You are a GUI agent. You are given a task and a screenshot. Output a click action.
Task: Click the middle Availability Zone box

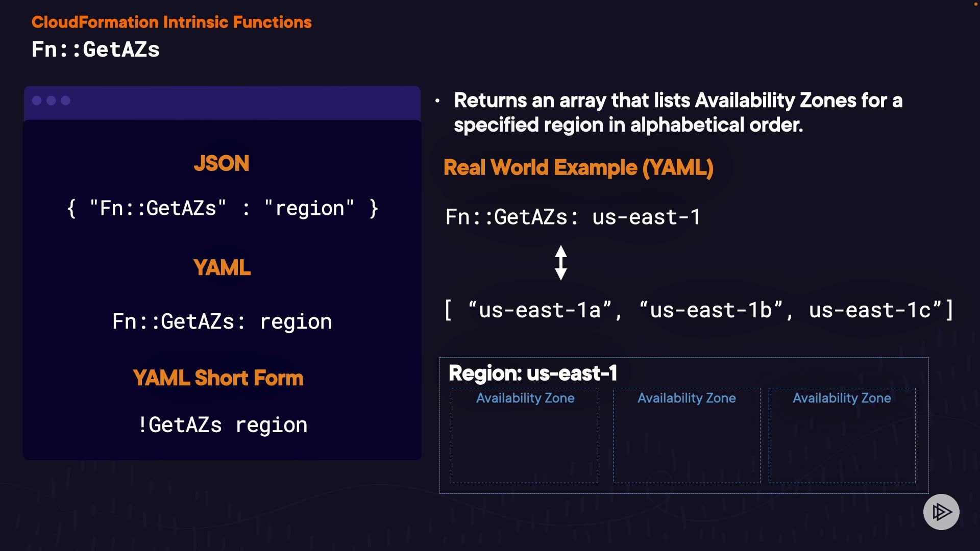687,435
